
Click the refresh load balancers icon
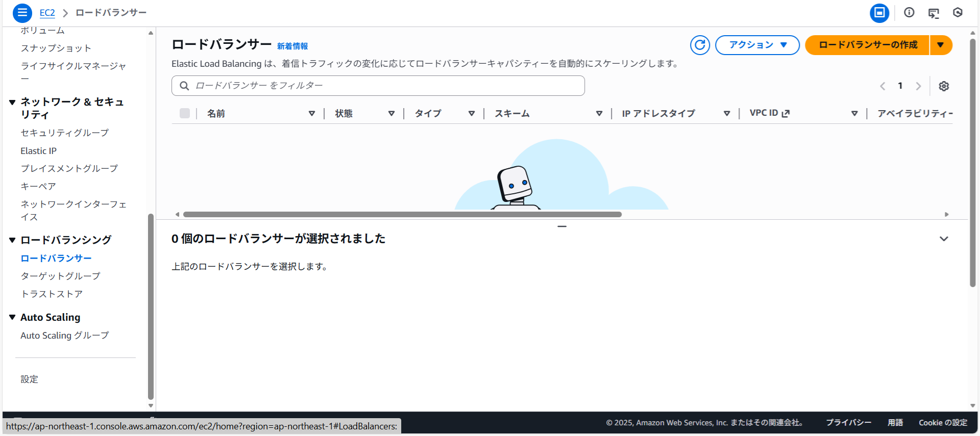point(700,45)
